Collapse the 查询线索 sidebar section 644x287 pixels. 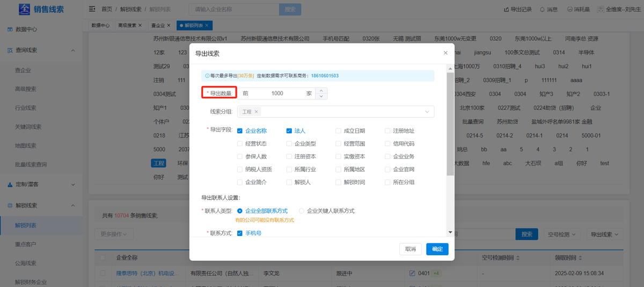tap(73, 50)
